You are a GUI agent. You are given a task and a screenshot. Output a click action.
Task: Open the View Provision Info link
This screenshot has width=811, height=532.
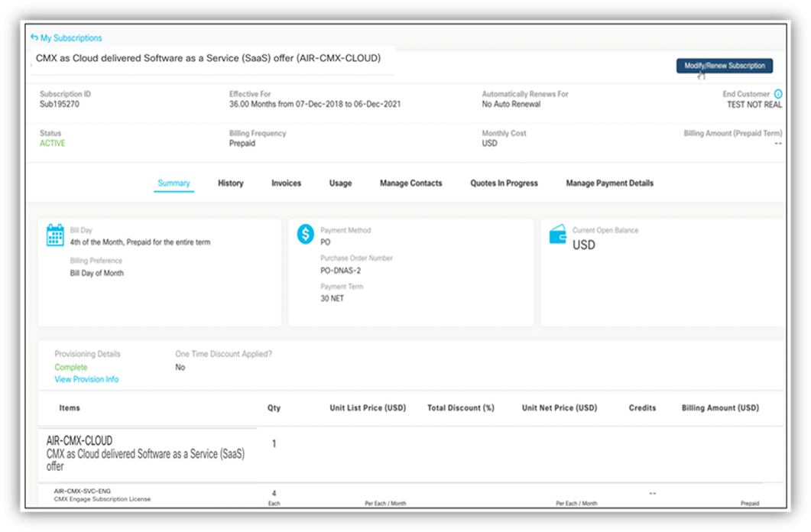[x=86, y=379]
